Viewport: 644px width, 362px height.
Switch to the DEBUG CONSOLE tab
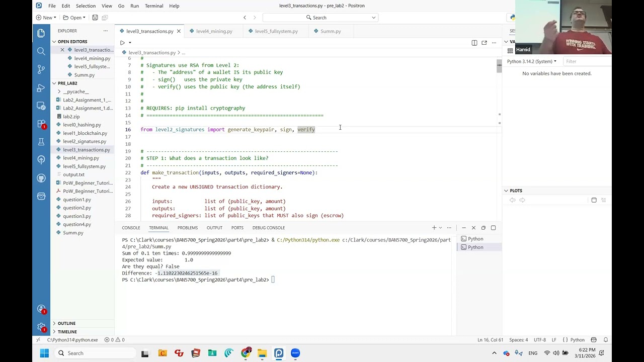tap(269, 228)
